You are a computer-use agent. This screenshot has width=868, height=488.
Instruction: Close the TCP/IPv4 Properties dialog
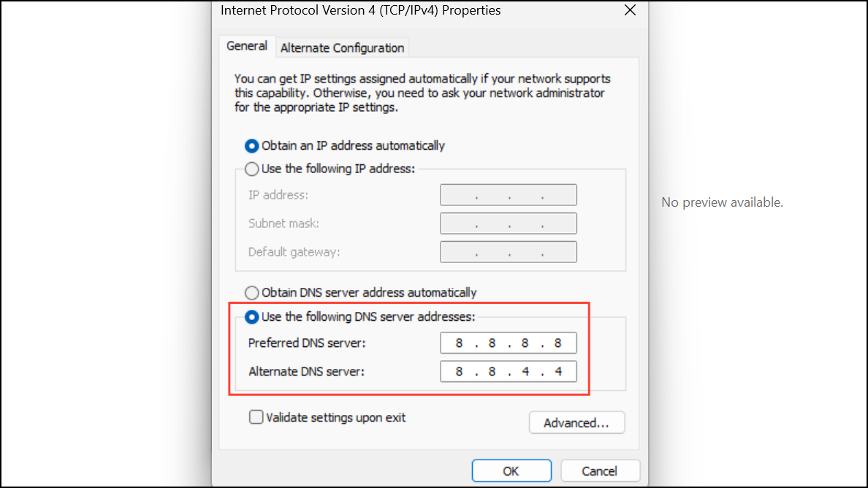(630, 10)
